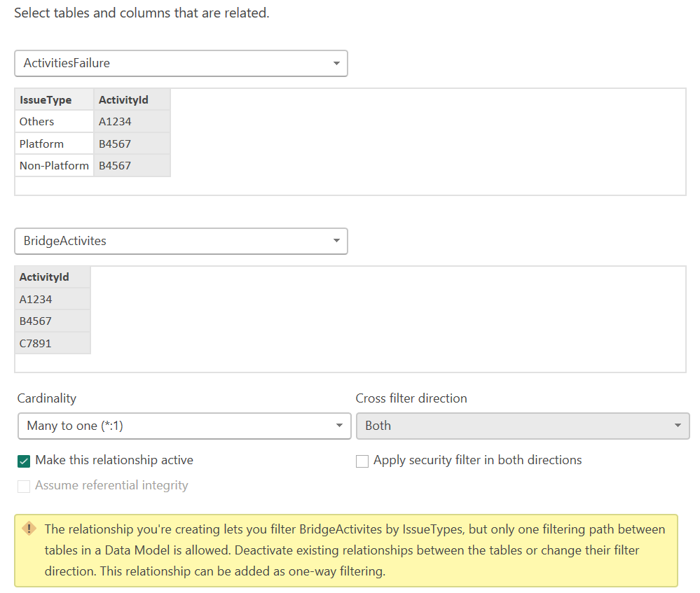
Task: Click A1234 cell in ActivitiesFailure table
Action: (132, 121)
